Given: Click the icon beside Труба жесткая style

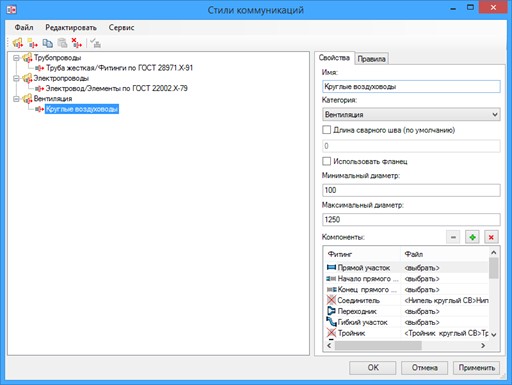Looking at the screenshot, I should 40,68.
